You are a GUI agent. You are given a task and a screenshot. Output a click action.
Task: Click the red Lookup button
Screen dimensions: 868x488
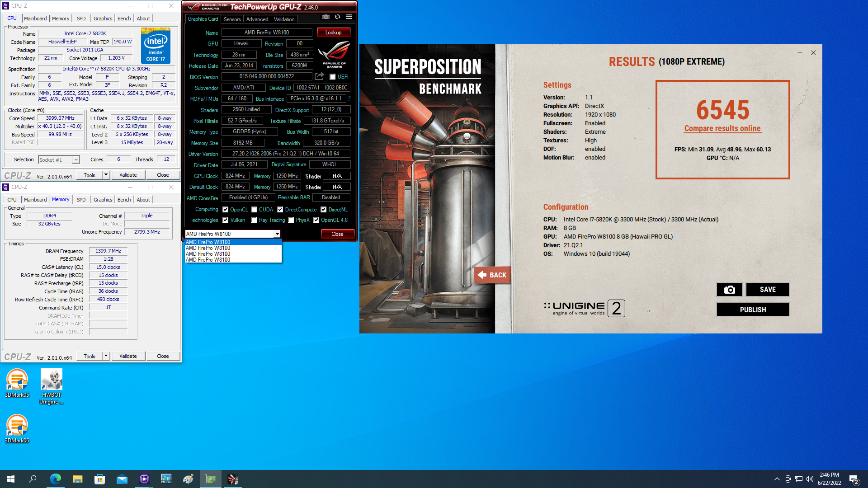(333, 33)
